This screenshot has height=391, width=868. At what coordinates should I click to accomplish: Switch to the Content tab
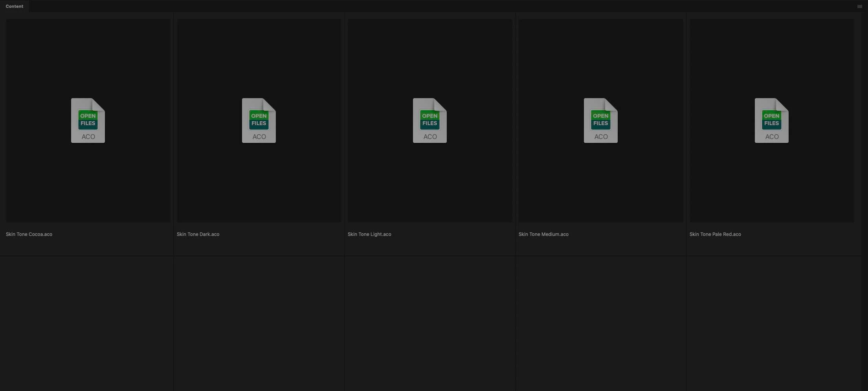click(x=15, y=6)
